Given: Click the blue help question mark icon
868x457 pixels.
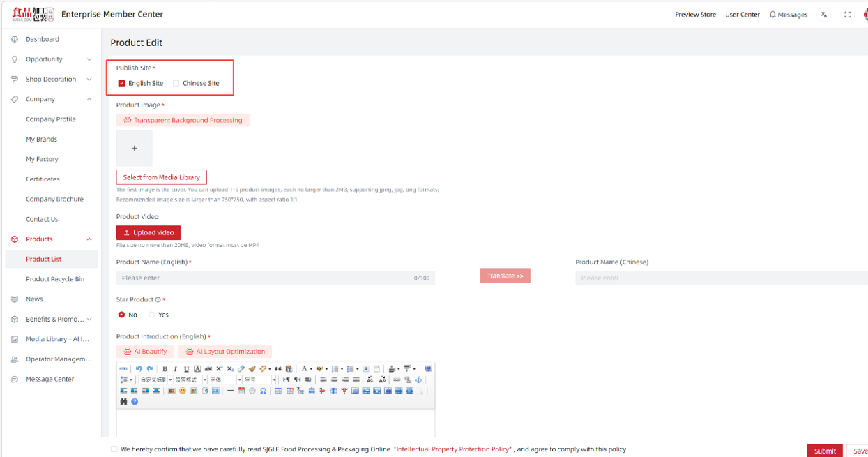Looking at the screenshot, I should click(135, 402).
